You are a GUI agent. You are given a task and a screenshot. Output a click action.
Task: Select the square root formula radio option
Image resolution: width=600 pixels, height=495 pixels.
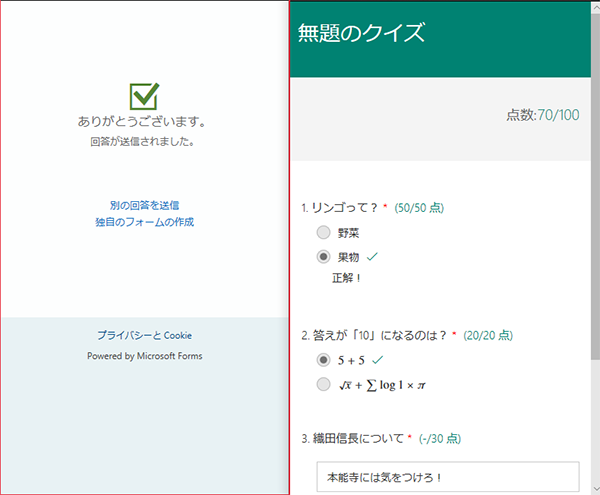(x=323, y=384)
